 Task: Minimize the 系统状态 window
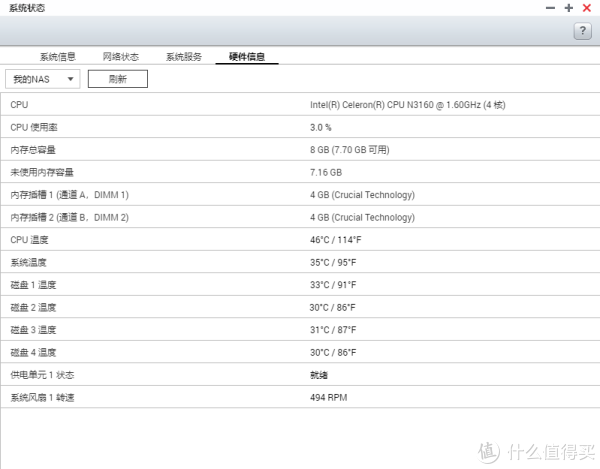pos(550,8)
